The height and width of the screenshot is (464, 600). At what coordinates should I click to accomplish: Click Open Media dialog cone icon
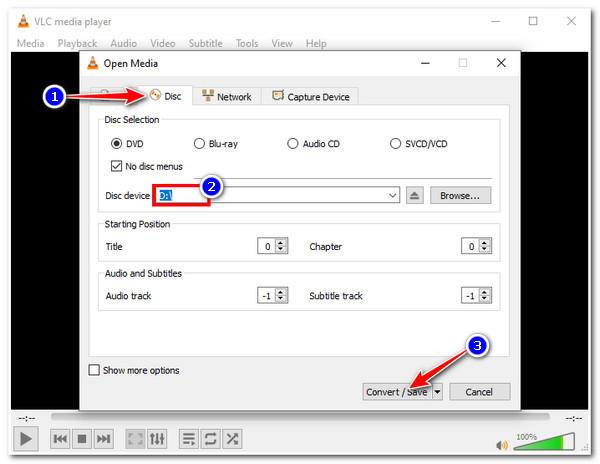[x=93, y=63]
